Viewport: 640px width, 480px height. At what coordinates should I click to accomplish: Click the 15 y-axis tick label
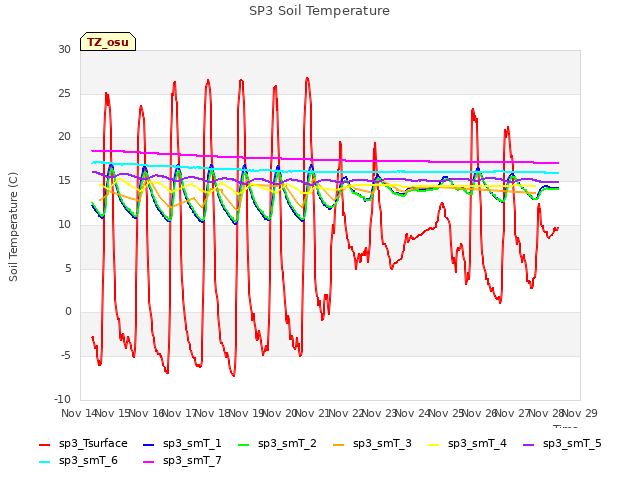(x=64, y=180)
